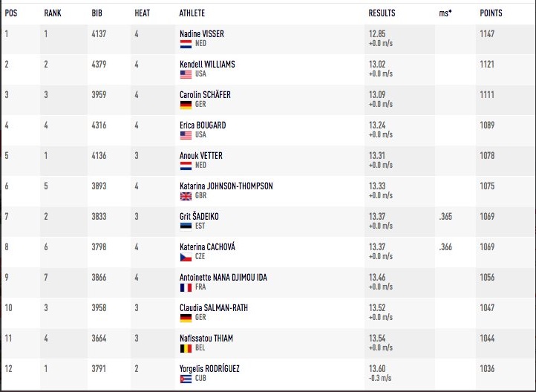Click the Estonian flag under Grit ŠADEIKO
The width and height of the screenshot is (536, 392).
pos(186,226)
